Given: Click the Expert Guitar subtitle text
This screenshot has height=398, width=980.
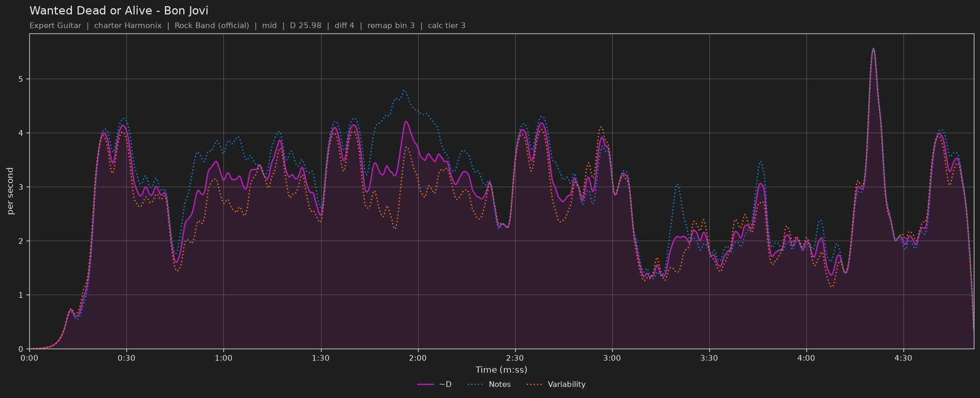Looking at the screenshot, I should [x=55, y=26].
